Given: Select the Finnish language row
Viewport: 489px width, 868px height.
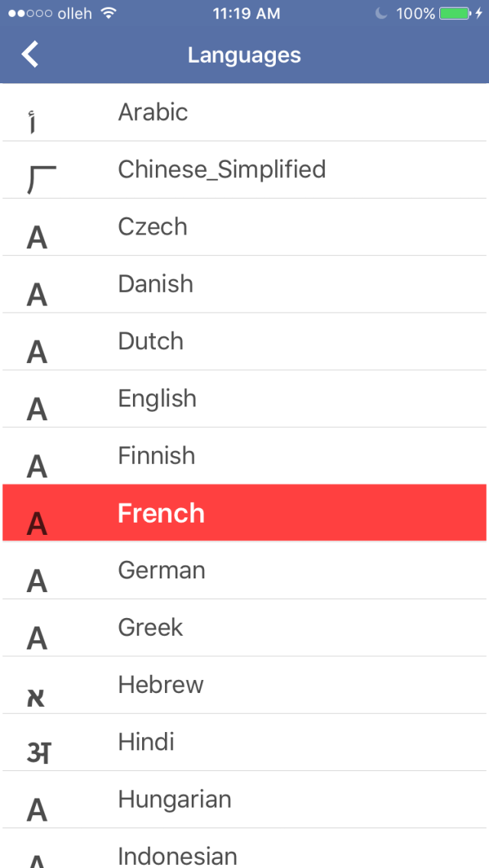Looking at the screenshot, I should (x=157, y=456).
